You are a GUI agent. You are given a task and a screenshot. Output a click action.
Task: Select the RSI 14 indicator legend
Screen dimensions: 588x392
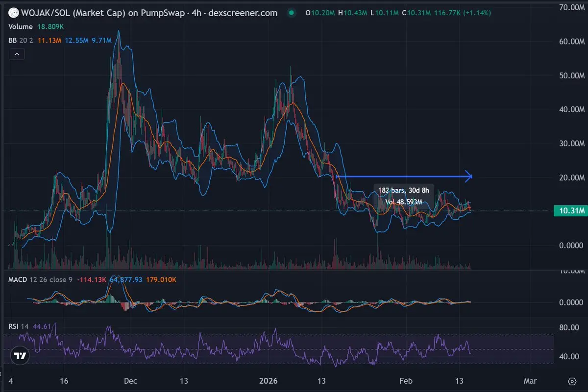click(18, 325)
